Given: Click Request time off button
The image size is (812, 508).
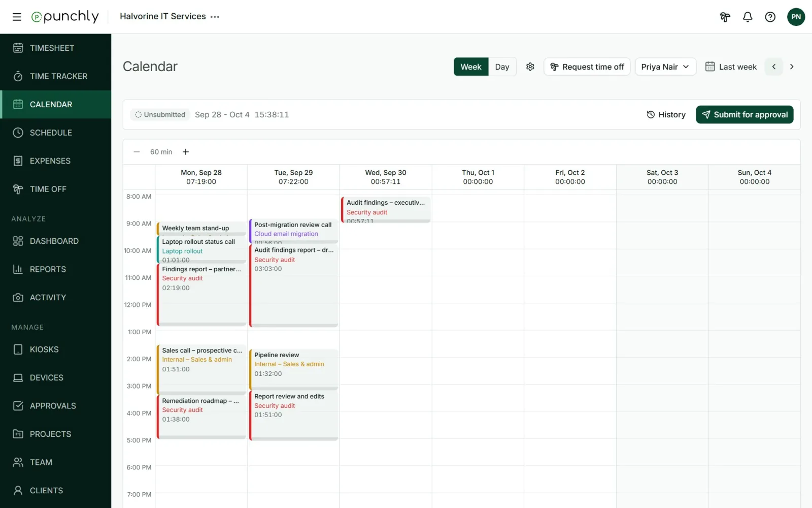Looking at the screenshot, I should pos(587,67).
